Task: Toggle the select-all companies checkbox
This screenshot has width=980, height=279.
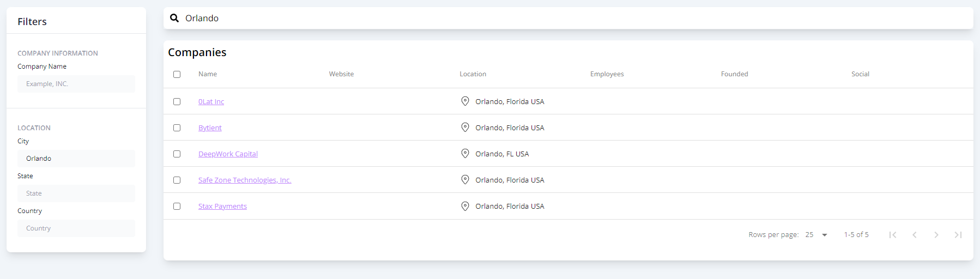Action: click(x=177, y=74)
